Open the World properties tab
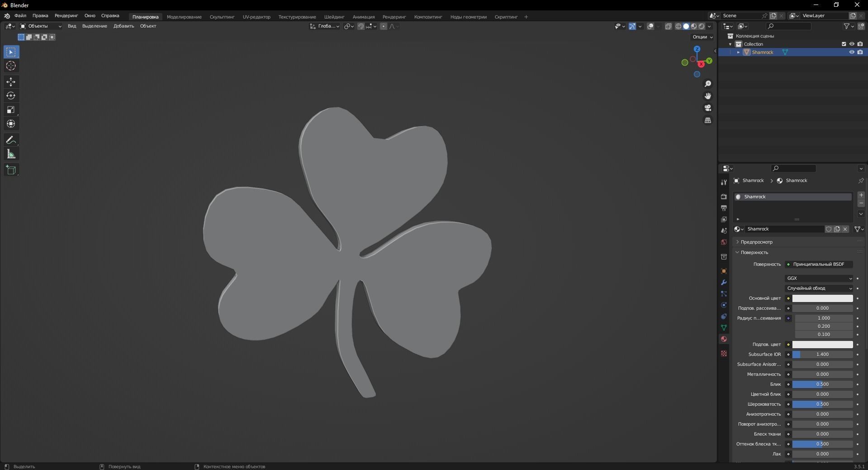The height and width of the screenshot is (470, 868). 724,242
